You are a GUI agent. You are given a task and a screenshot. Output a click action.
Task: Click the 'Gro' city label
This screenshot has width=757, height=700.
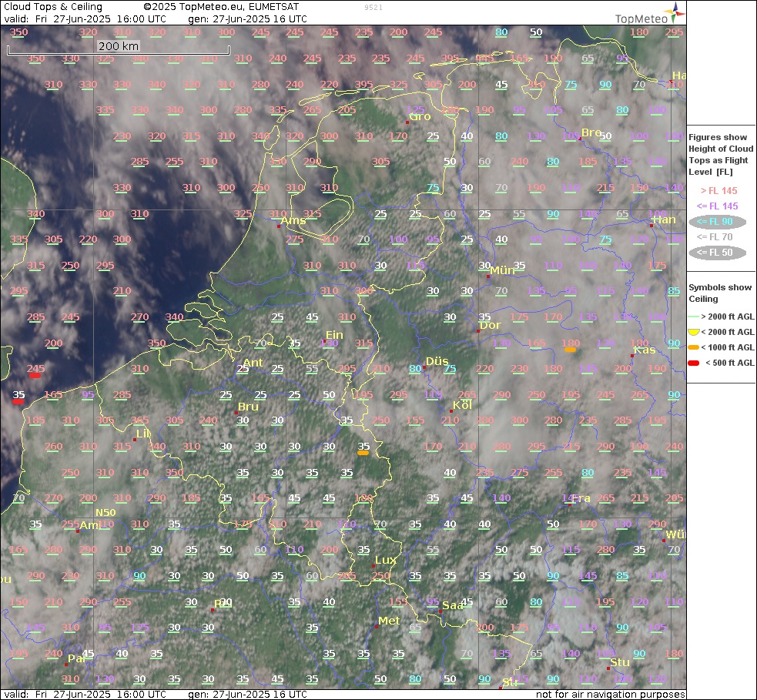pos(420,117)
